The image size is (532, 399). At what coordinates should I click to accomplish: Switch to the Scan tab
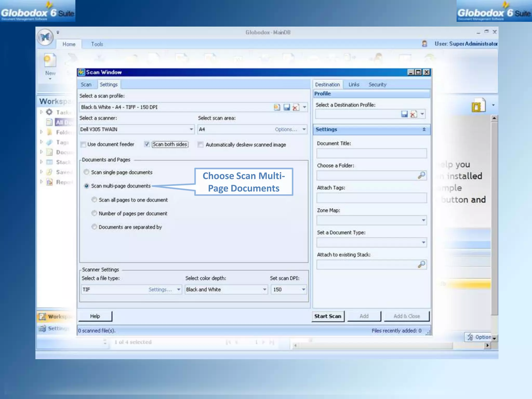[x=86, y=85]
